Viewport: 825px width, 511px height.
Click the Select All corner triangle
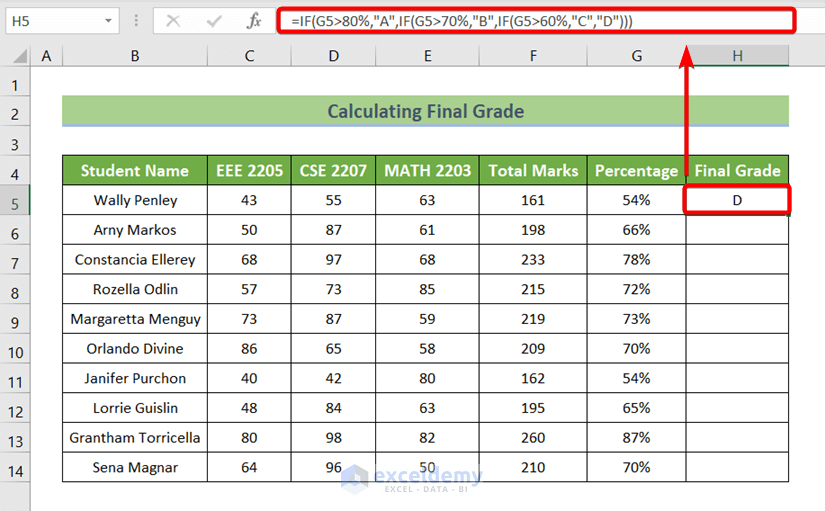[x=19, y=56]
